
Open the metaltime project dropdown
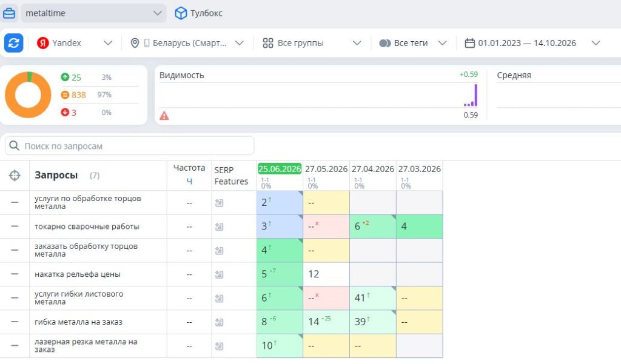[x=93, y=13]
